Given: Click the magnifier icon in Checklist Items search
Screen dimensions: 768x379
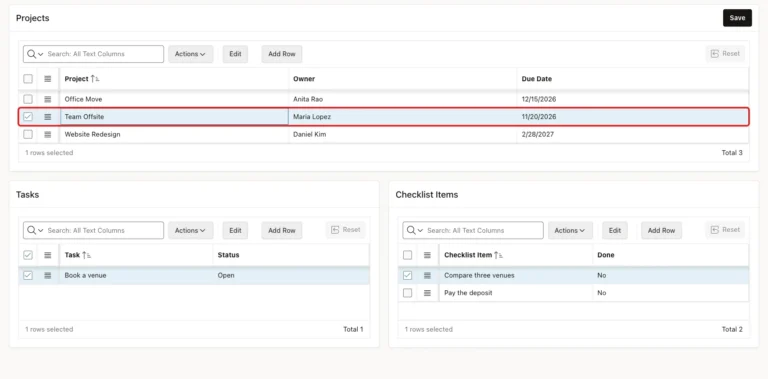Looking at the screenshot, I should [x=411, y=230].
